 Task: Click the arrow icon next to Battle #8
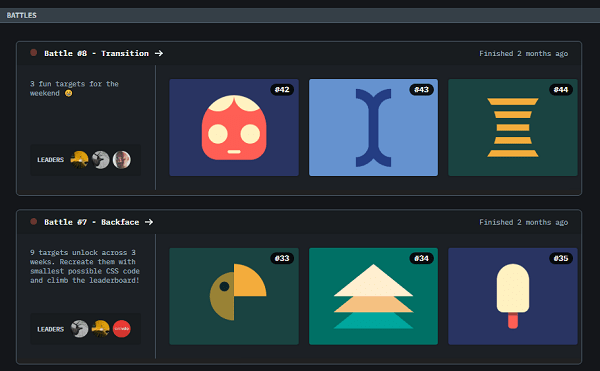159,54
